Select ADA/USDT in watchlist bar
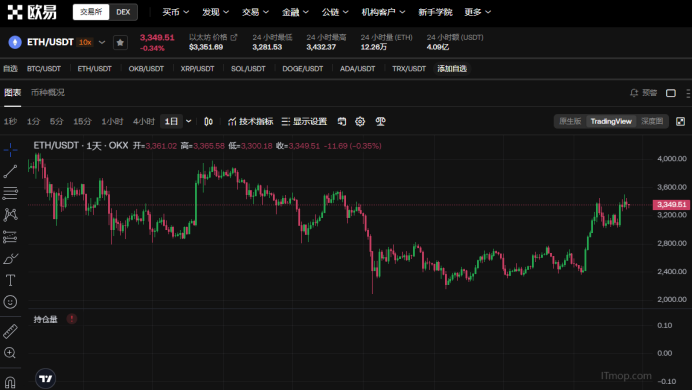 pos(357,69)
